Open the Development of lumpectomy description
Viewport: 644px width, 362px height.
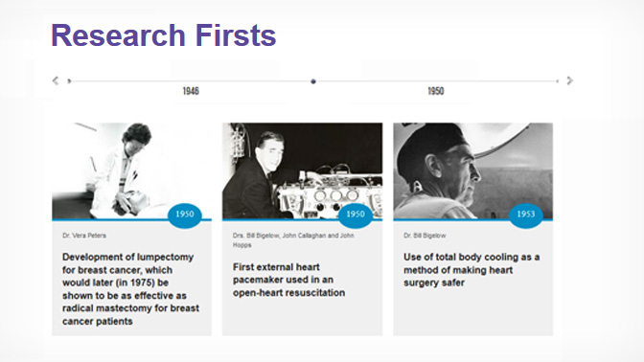130,289
